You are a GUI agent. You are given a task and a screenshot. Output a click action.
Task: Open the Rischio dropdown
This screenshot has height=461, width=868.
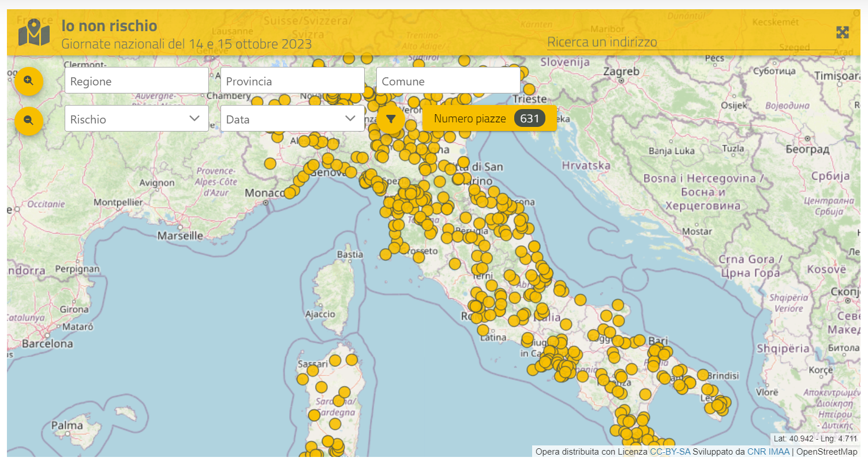tap(137, 119)
